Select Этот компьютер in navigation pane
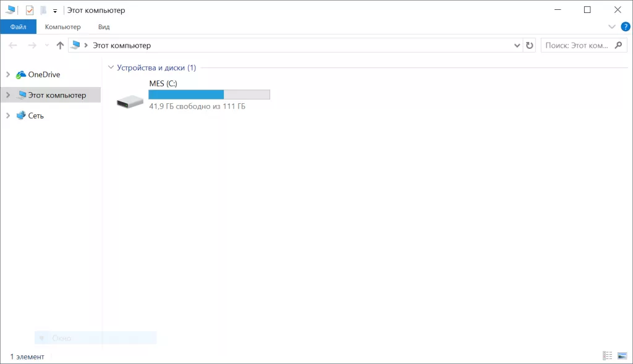The height and width of the screenshot is (364, 633). (57, 95)
